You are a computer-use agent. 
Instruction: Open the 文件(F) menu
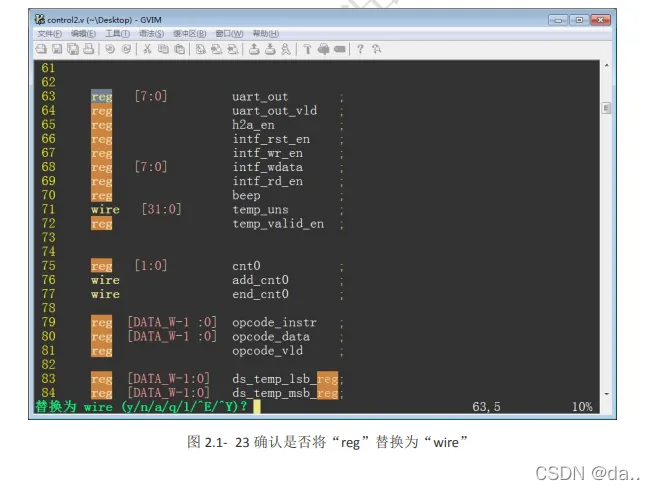(x=49, y=33)
